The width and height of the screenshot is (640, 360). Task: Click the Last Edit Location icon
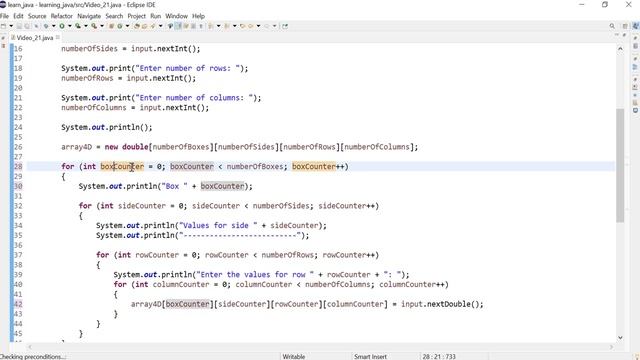pos(242,26)
